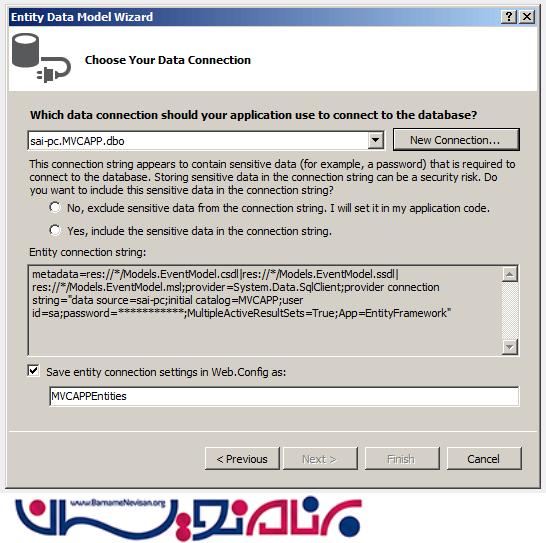Select 'No, exclude sensitive data' radio option
546x543 pixels.
[x=55, y=208]
